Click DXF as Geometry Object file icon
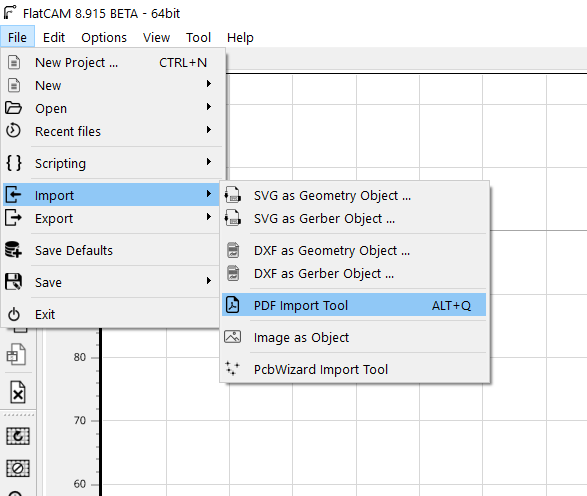 click(x=233, y=250)
